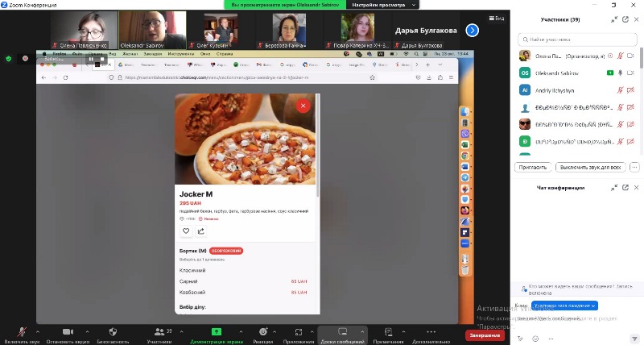Open Вид menu in macOS menu bar

(112, 54)
